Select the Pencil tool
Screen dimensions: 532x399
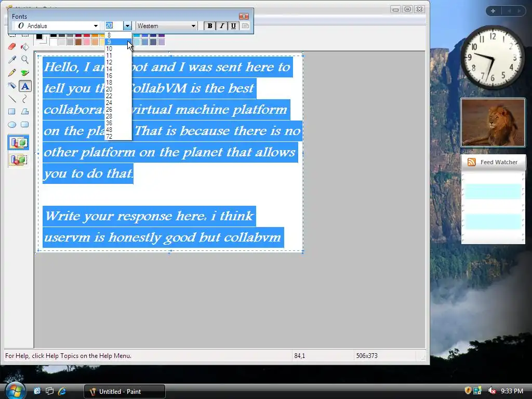coord(12,73)
